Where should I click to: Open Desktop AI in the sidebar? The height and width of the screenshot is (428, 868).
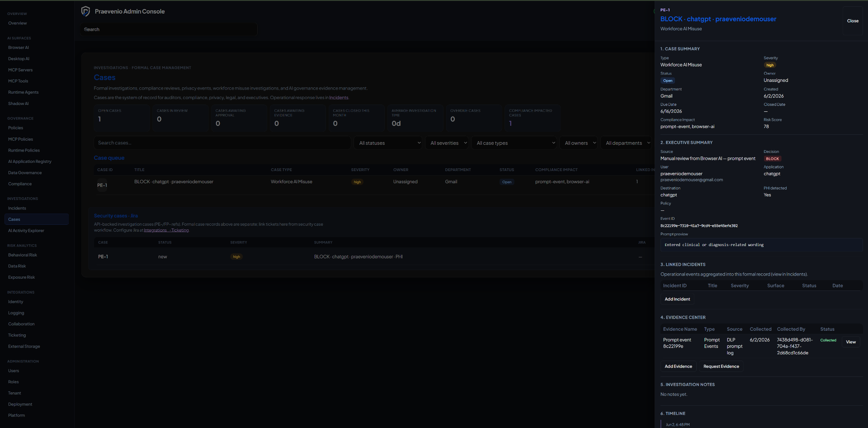[x=19, y=59]
